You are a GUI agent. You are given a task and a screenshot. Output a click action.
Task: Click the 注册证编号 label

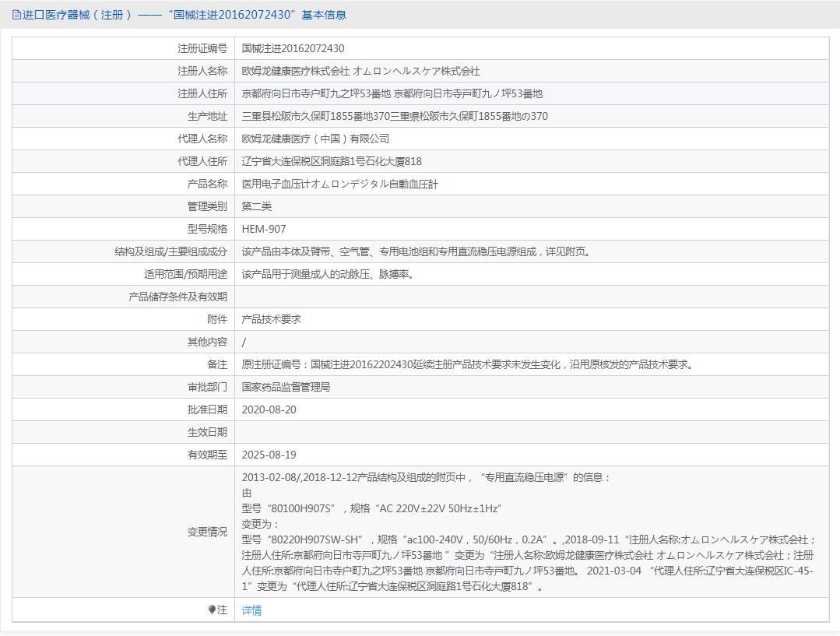(202, 48)
